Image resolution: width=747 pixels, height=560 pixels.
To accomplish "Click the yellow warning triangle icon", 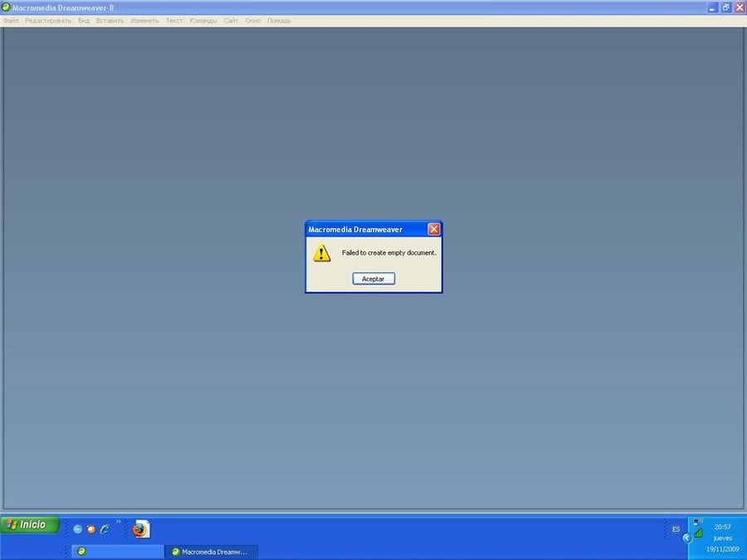I will click(322, 253).
